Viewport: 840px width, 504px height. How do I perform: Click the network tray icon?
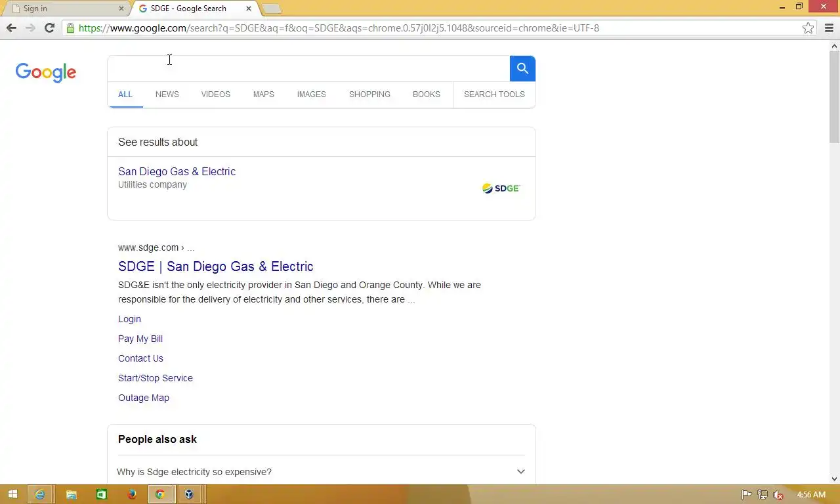762,495
